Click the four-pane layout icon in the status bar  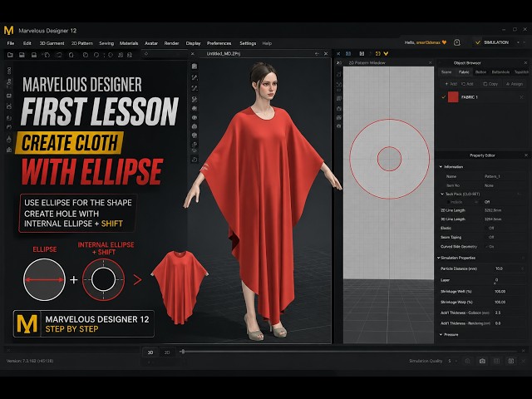(x=511, y=361)
